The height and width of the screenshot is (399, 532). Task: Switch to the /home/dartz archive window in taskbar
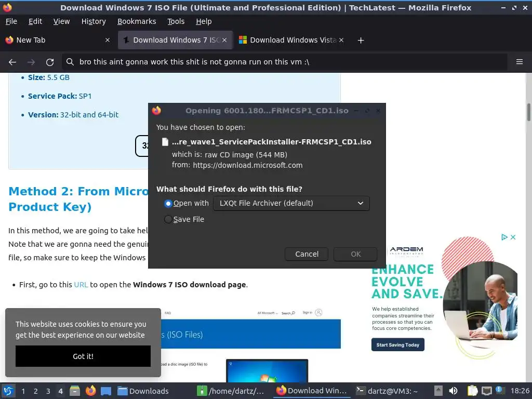pos(231,391)
